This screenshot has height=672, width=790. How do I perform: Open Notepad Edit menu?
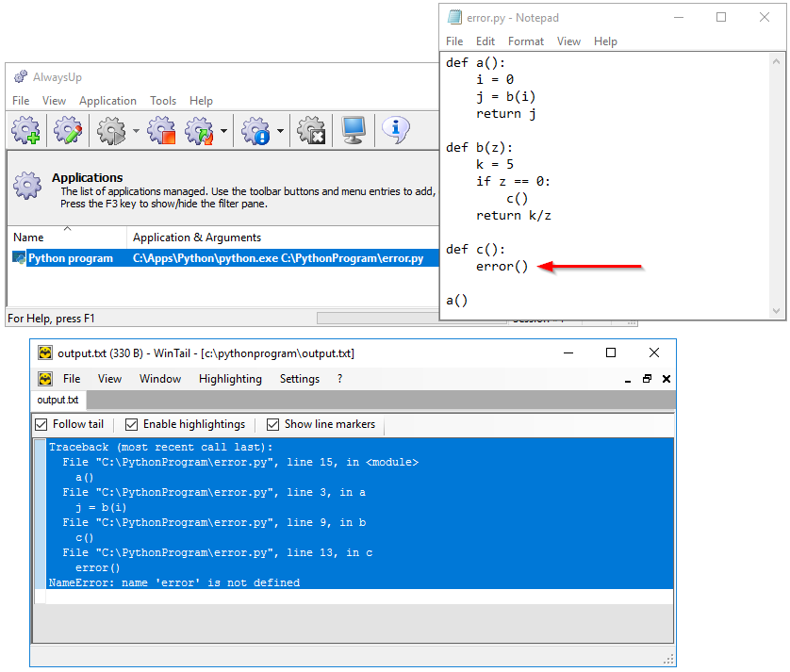point(486,41)
